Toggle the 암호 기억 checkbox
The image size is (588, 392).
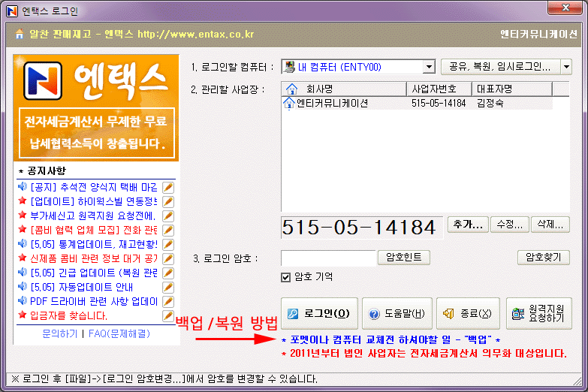pyautogui.click(x=286, y=277)
